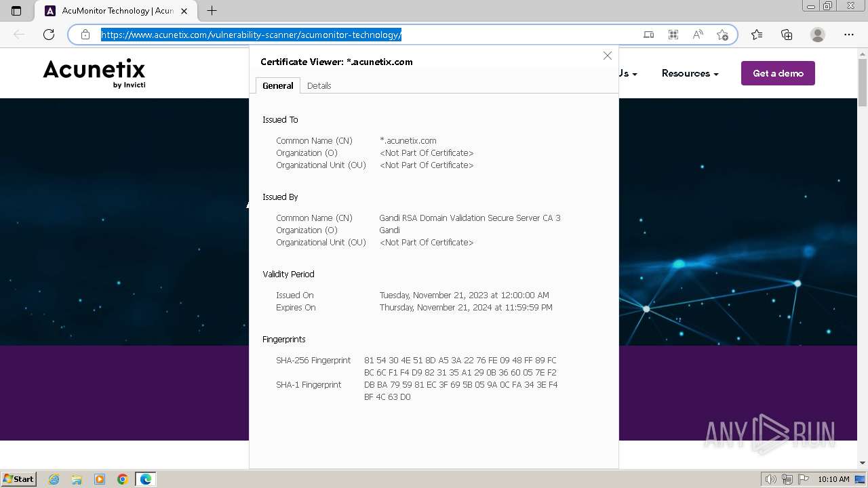Switch to the General certificate tab
868x488 pixels.
click(x=278, y=85)
